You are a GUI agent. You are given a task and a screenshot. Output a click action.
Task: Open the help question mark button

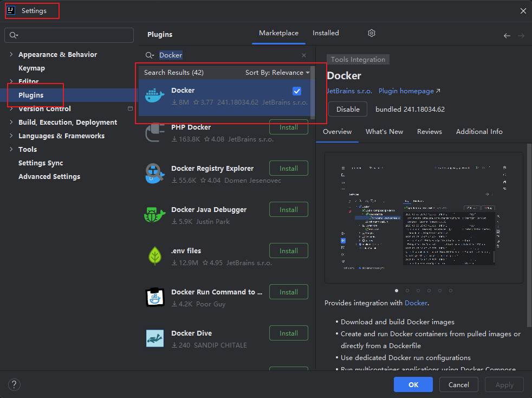pos(14,384)
